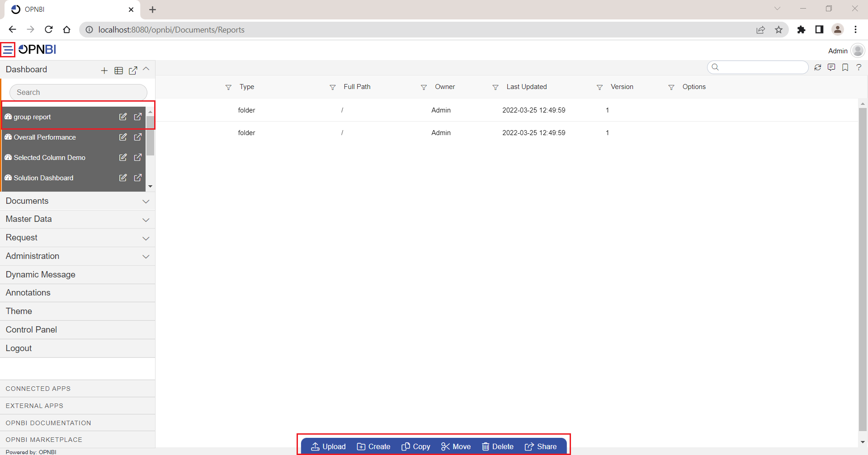
Task: Open Admin user profile avatar
Action: click(x=858, y=50)
